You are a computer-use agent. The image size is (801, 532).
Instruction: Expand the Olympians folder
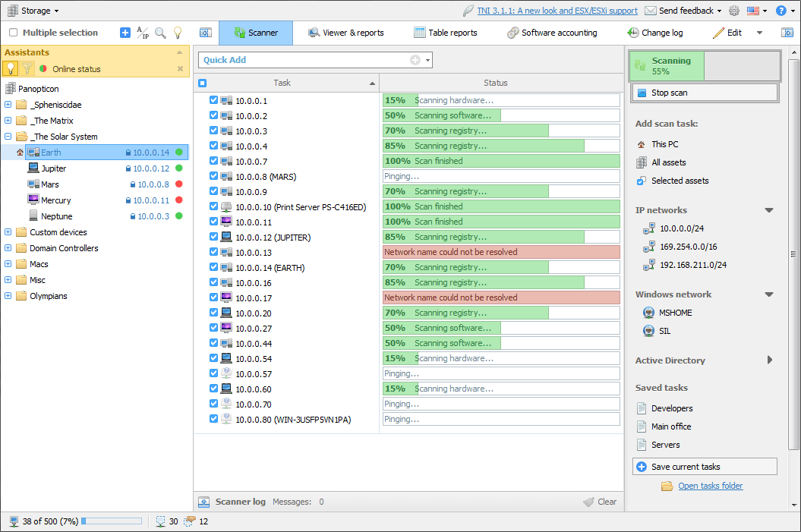[x=8, y=296]
